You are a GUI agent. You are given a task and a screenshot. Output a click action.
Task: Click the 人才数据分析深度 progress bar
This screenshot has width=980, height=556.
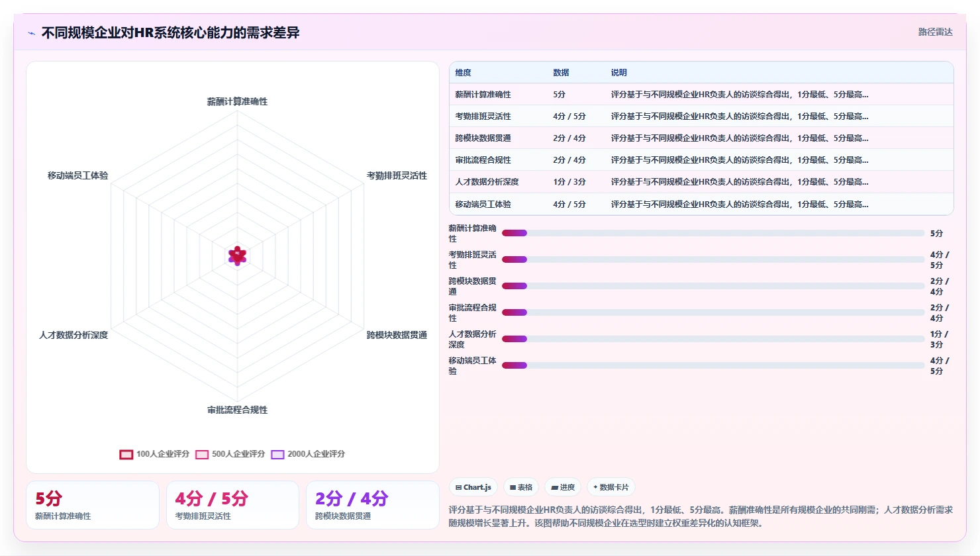point(713,339)
